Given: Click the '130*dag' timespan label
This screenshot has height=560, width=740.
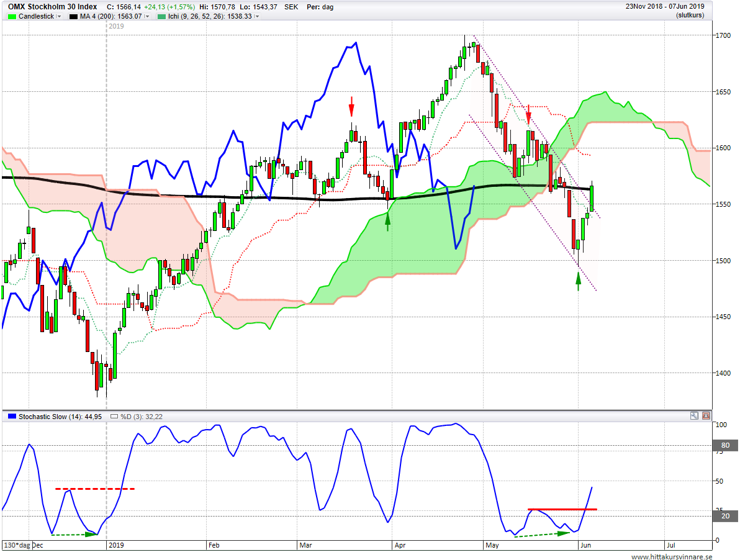Looking at the screenshot, I should 17,545.
